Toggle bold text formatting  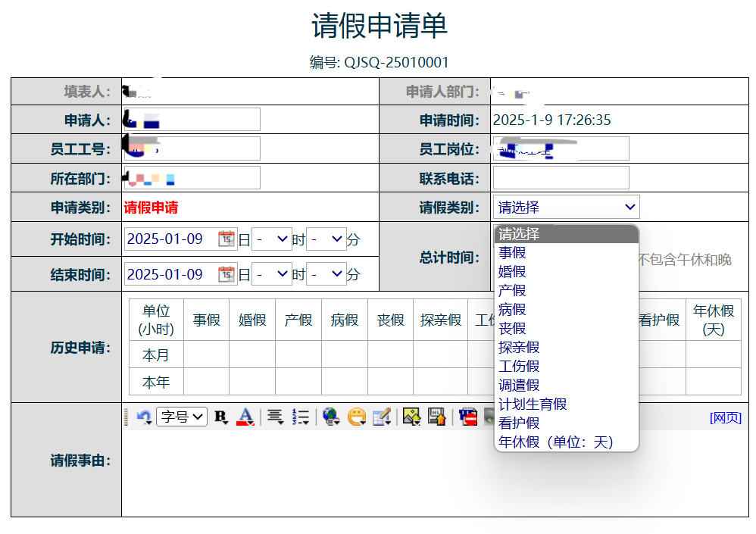point(220,417)
